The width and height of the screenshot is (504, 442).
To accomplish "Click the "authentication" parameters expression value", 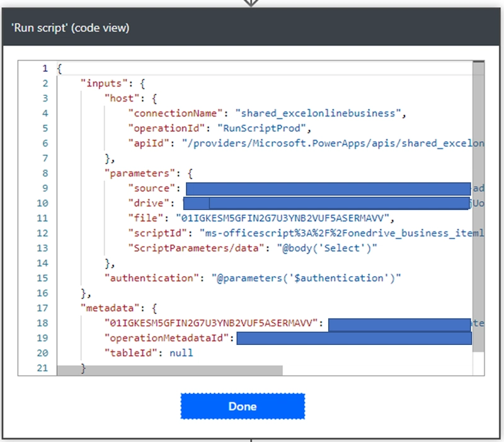I will (x=309, y=278).
